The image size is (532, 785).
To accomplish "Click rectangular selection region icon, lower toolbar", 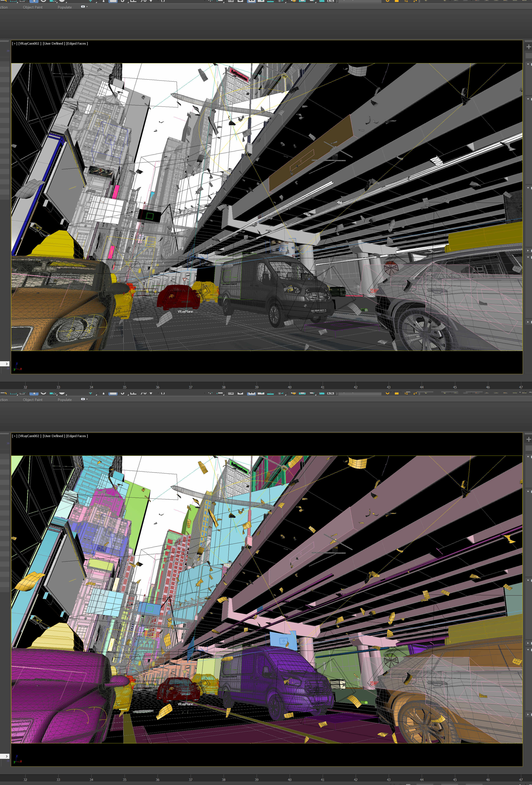I will 14,393.
